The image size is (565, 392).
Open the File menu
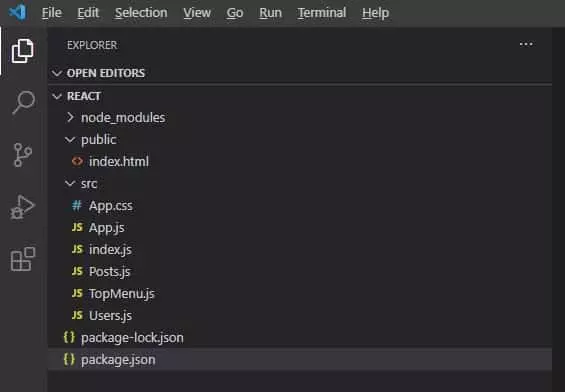(x=52, y=13)
